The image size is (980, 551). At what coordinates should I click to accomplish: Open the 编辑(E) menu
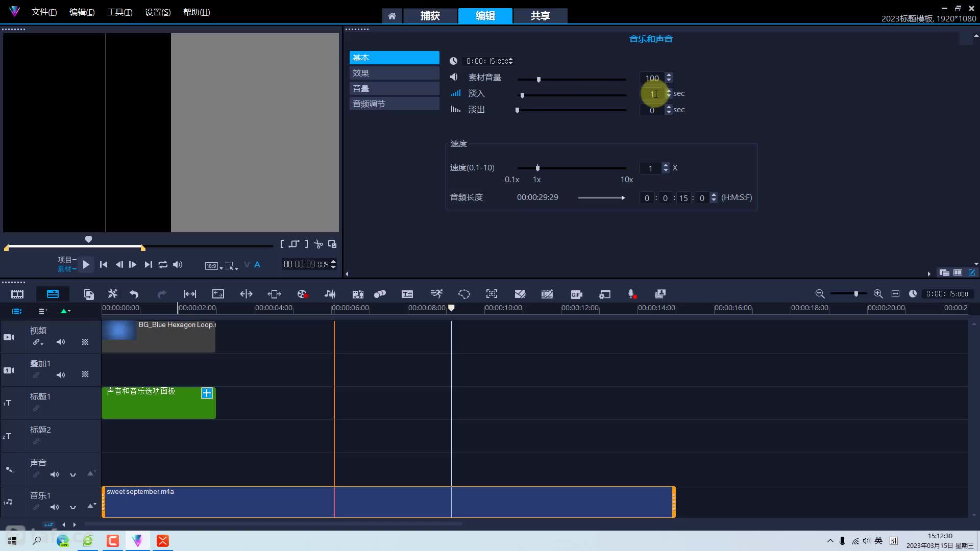coord(82,12)
